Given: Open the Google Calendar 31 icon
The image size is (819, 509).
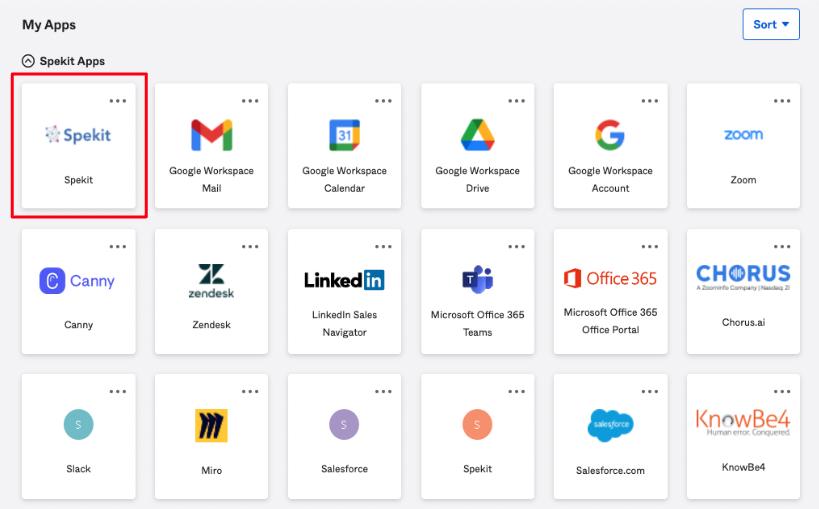Looking at the screenshot, I should 344,135.
